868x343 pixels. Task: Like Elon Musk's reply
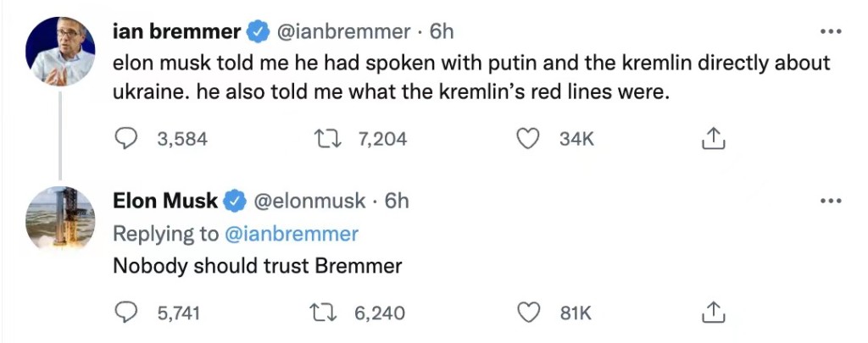529,313
